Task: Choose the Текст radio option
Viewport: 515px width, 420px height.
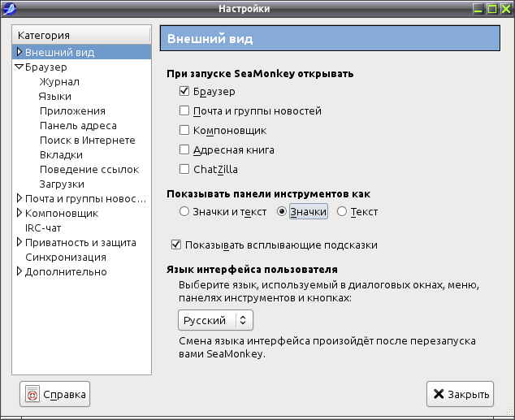Action: (x=342, y=211)
